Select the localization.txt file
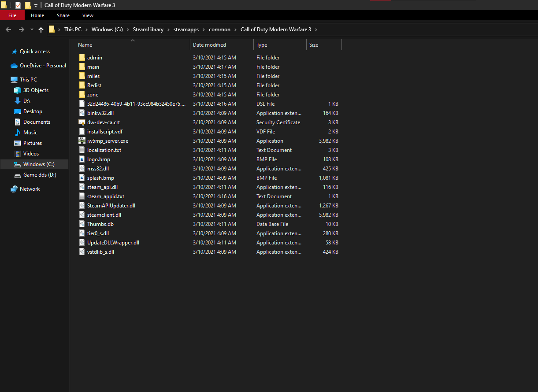The image size is (538, 392). [104, 150]
